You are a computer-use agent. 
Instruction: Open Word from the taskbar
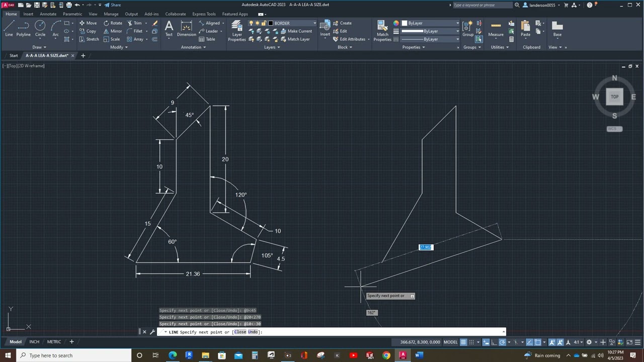tap(419, 355)
